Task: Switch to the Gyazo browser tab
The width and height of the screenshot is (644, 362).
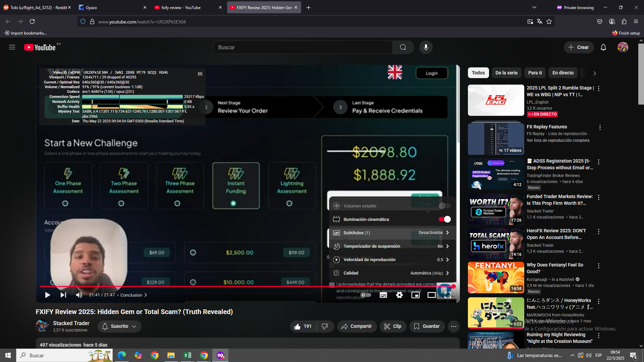Action: click(113, 7)
